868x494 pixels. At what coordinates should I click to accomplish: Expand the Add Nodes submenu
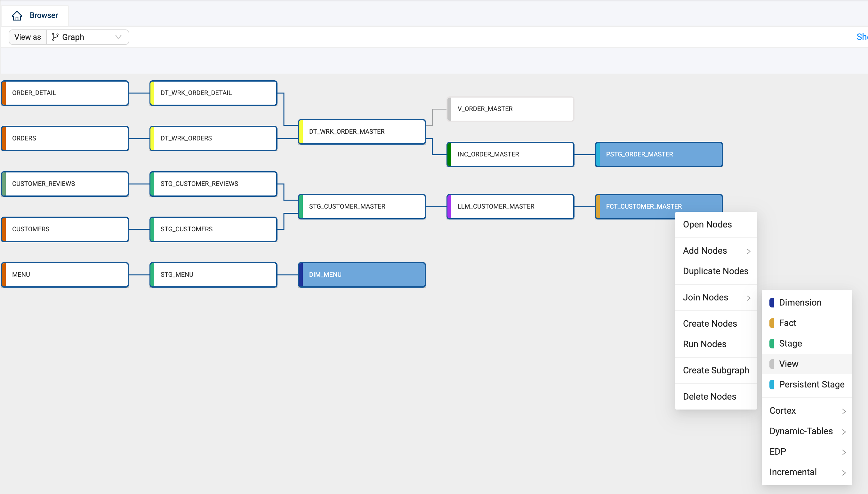pos(716,251)
